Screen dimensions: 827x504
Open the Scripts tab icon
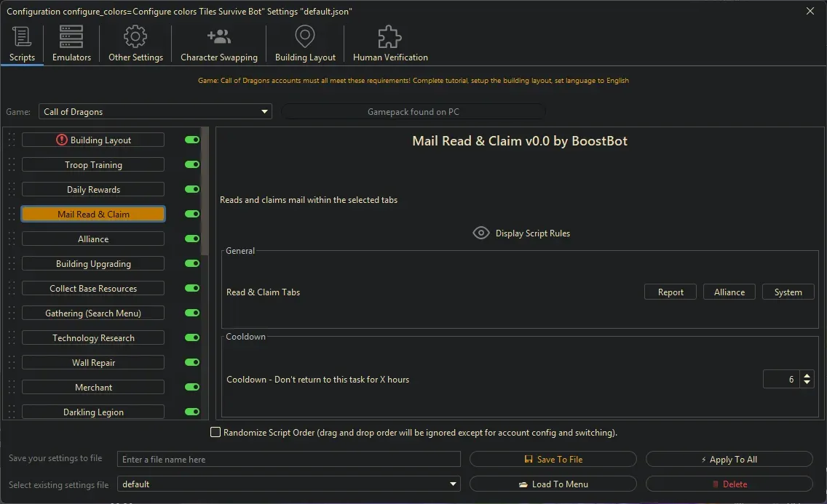point(21,36)
